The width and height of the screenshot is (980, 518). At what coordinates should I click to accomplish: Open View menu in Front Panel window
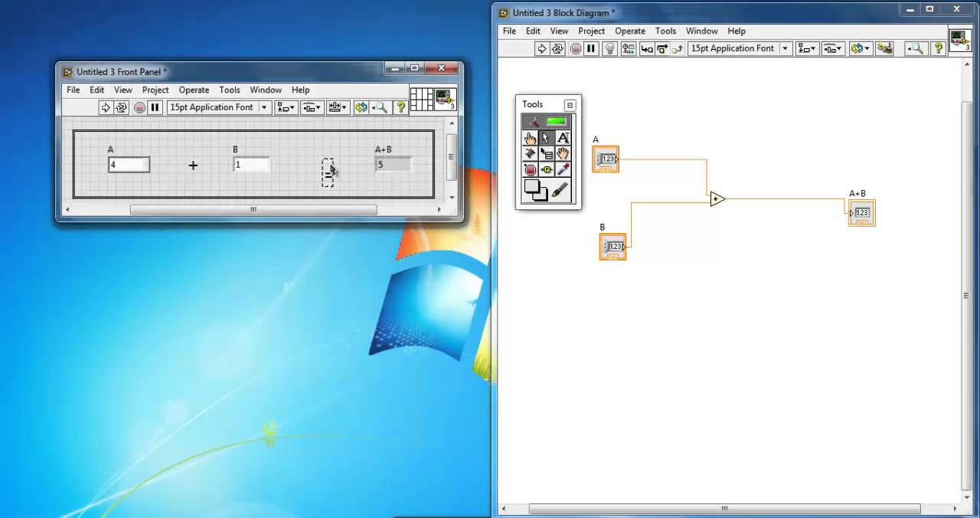coord(123,90)
